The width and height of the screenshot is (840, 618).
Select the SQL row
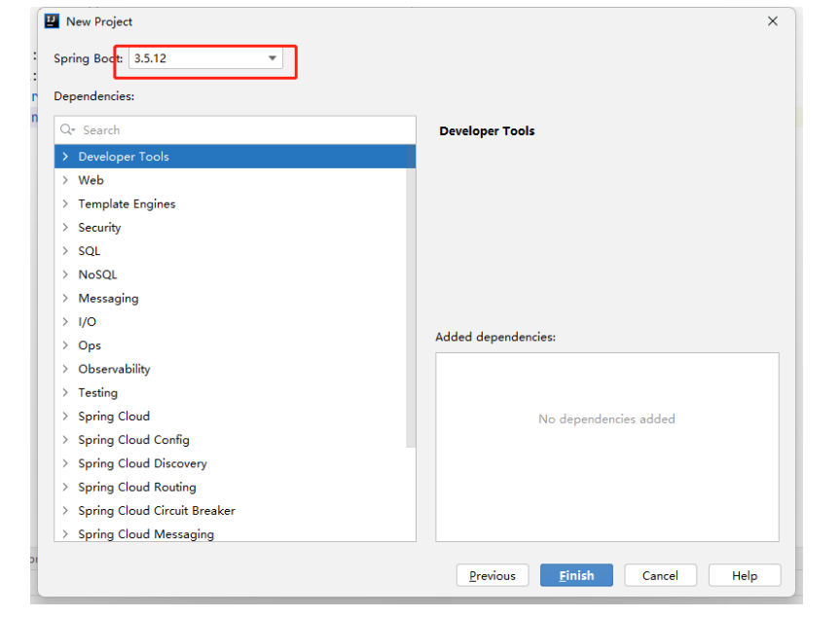point(231,251)
